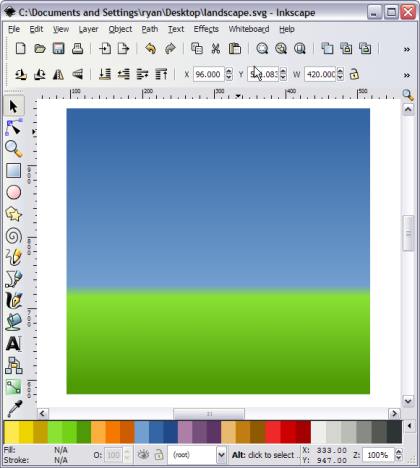Toggle layer visibility eye icon
This screenshot has width=420, height=468.
143,454
